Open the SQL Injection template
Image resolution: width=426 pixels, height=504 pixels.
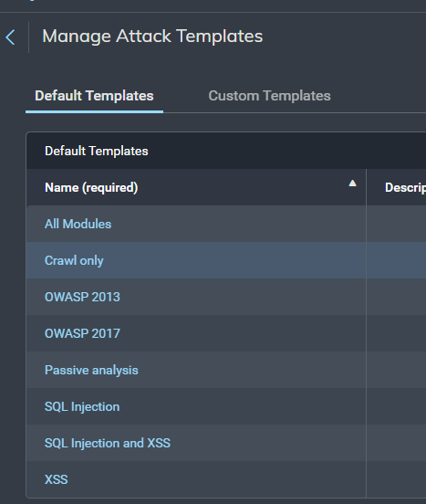click(82, 406)
